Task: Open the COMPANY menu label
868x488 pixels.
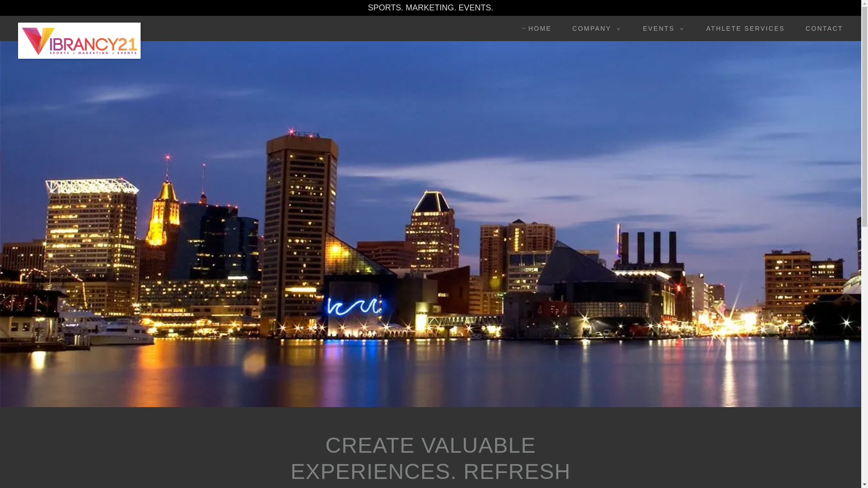Action: pos(591,28)
